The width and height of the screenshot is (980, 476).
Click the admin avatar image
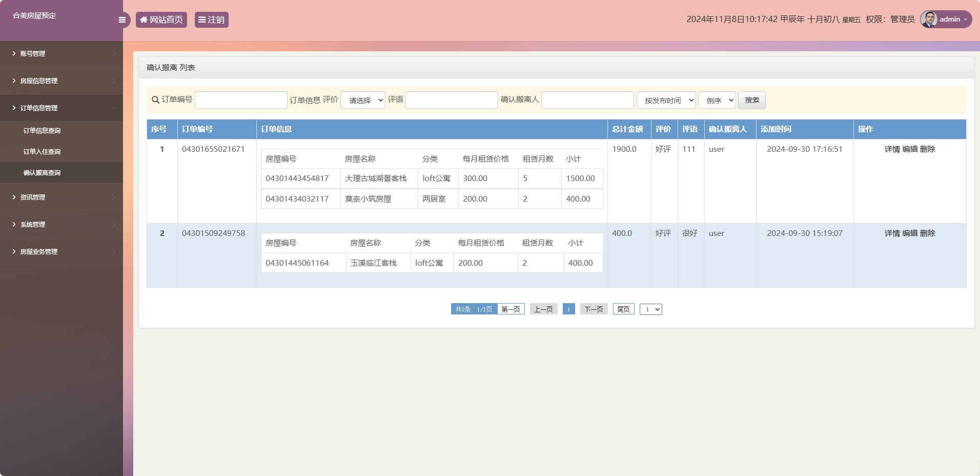click(929, 19)
